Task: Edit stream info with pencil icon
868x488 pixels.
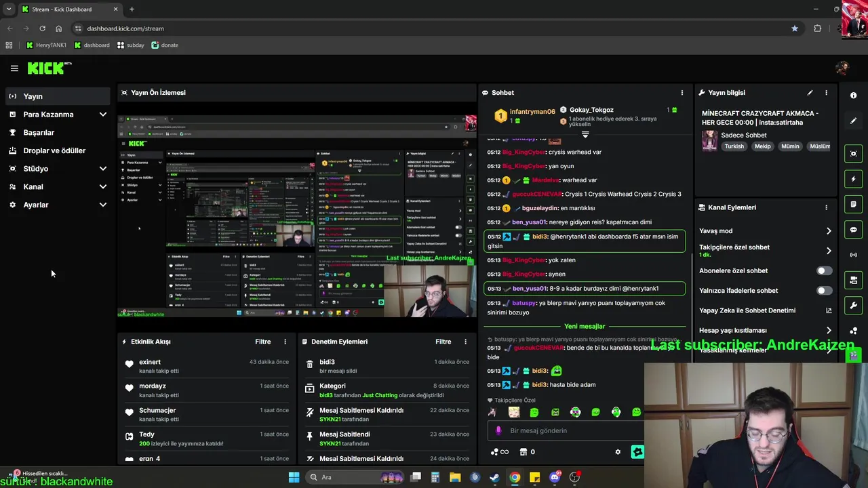Action: tap(810, 92)
